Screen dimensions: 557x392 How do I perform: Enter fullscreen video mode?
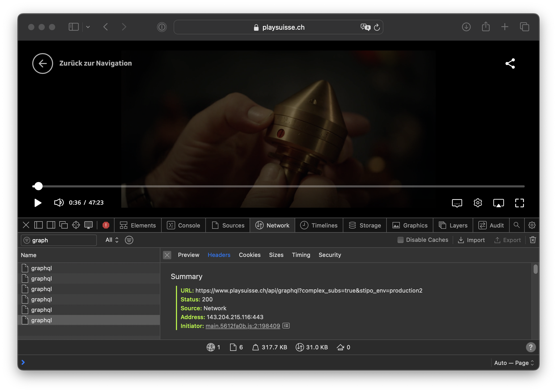pos(520,203)
